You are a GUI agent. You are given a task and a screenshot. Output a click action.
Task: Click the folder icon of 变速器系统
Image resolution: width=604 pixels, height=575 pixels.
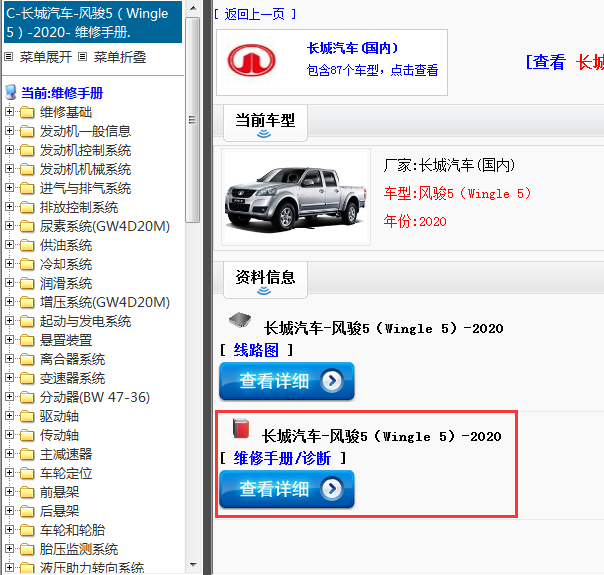[x=27, y=378]
